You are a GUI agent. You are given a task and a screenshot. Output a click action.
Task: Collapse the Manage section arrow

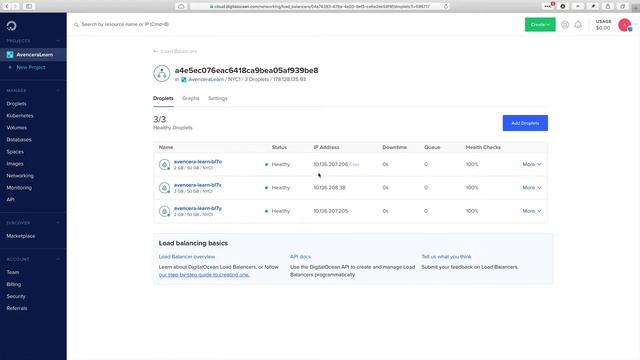pyautogui.click(x=58, y=90)
